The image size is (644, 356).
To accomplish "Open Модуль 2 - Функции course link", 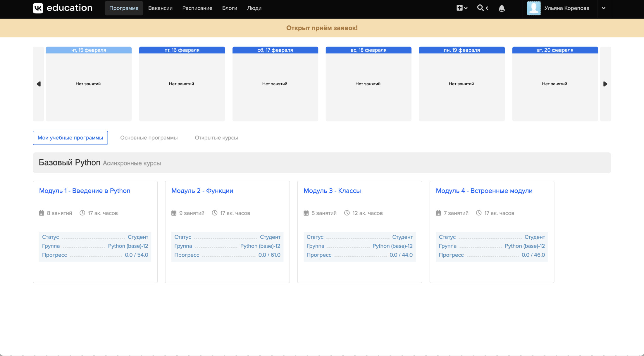I will pyautogui.click(x=202, y=191).
